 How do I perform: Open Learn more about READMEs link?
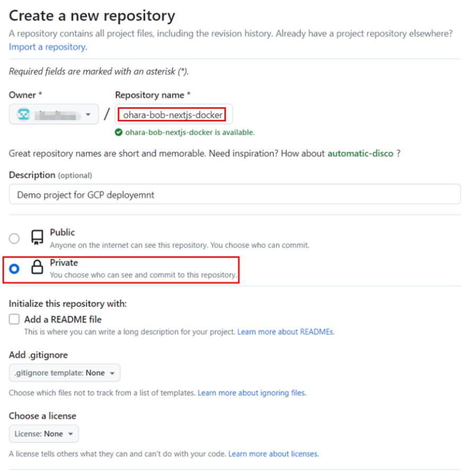(x=286, y=332)
